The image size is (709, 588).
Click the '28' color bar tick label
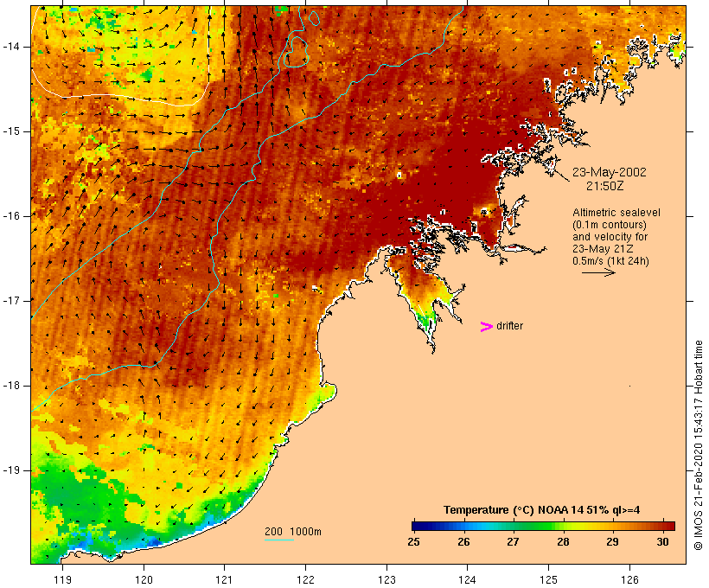pyautogui.click(x=563, y=541)
